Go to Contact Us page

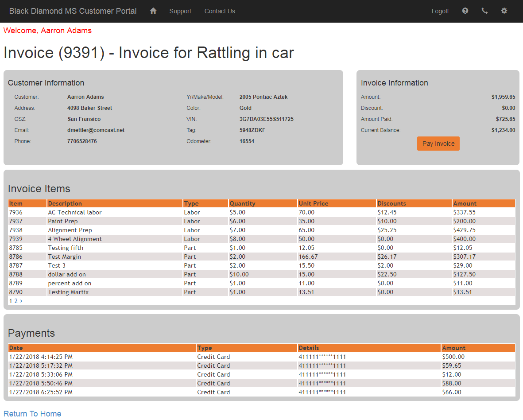coord(220,11)
